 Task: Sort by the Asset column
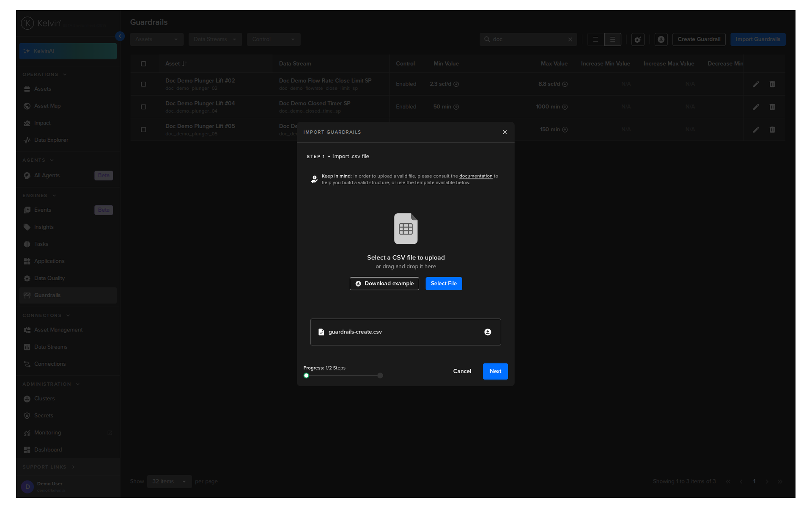click(x=176, y=64)
